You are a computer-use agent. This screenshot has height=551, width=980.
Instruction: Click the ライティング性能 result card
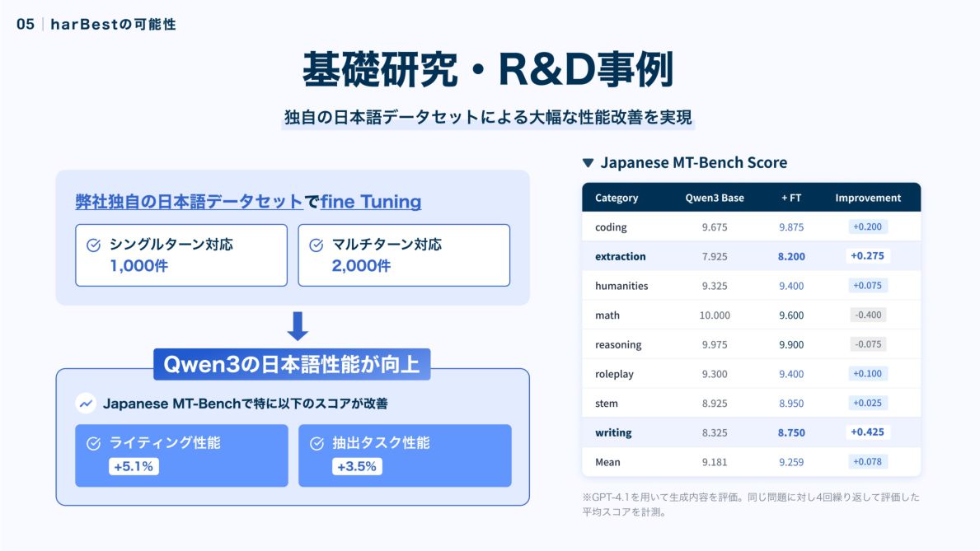tap(181, 455)
